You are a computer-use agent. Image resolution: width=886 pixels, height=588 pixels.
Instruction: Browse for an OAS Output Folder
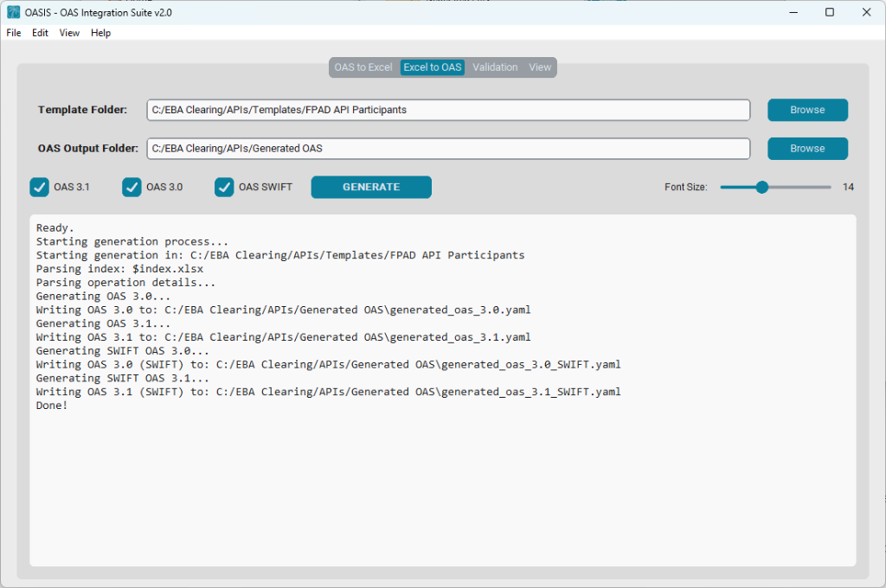806,148
